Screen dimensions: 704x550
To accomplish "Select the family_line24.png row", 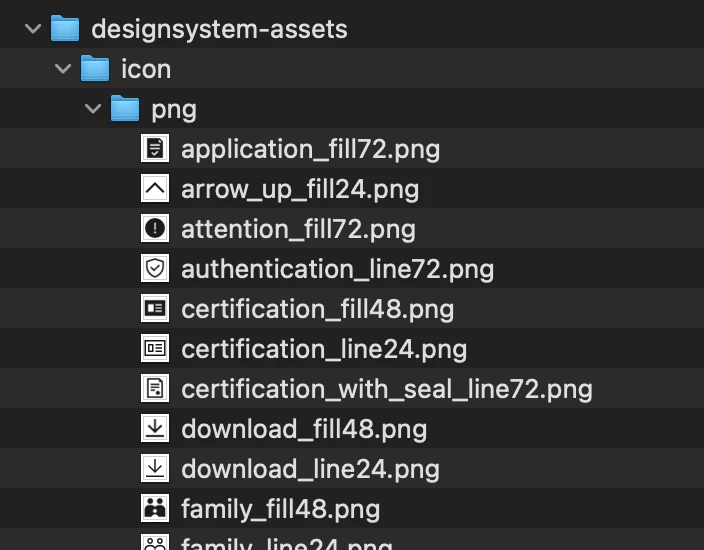I will 352,541.
